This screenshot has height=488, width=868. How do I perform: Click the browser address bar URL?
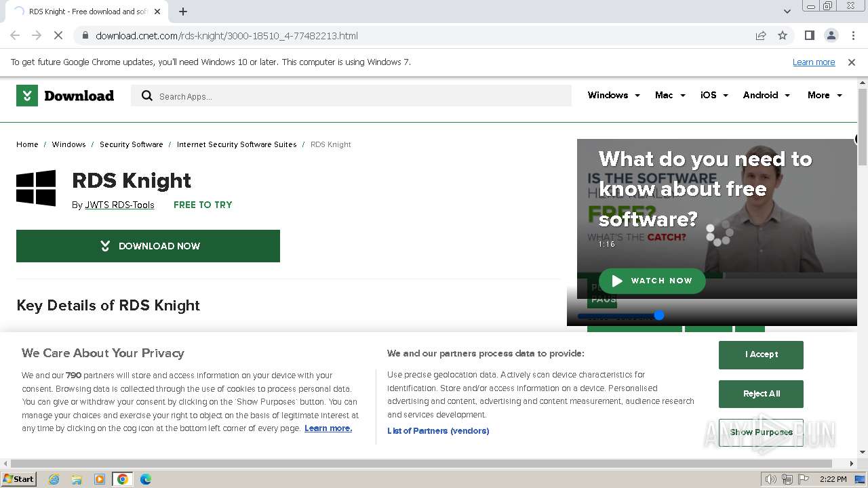pyautogui.click(x=226, y=36)
